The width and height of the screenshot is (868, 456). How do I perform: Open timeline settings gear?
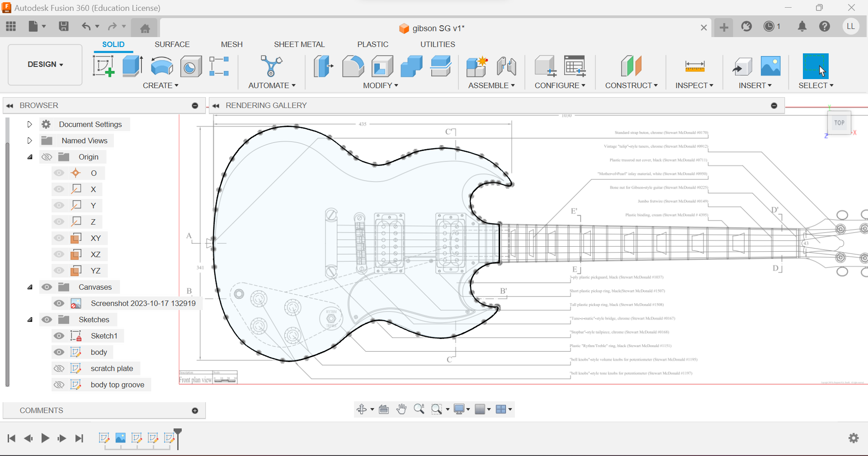[854, 437]
